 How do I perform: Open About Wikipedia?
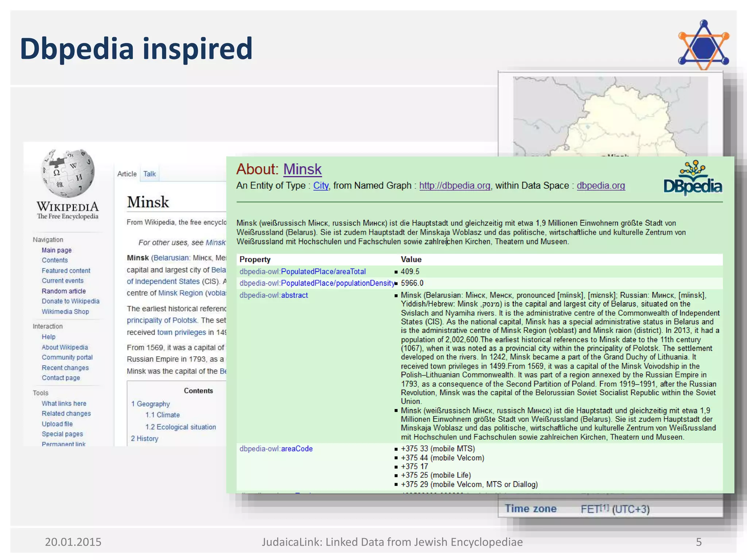(x=65, y=347)
